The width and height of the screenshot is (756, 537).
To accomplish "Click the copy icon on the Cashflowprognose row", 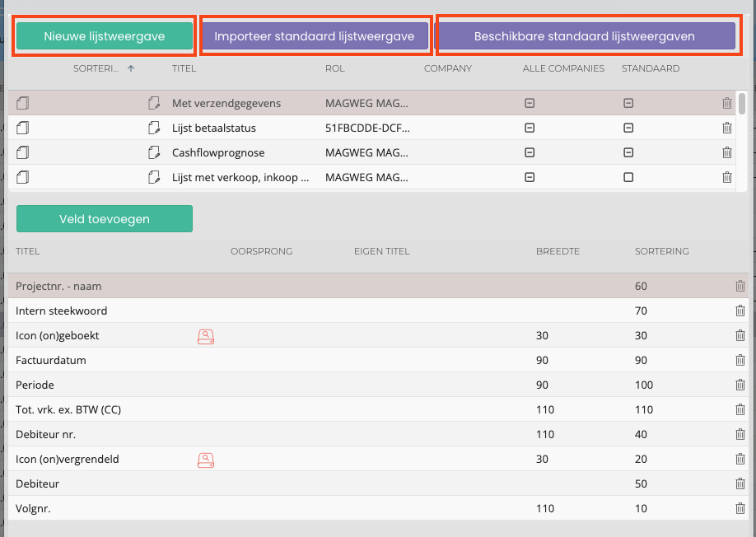I will tap(23, 152).
